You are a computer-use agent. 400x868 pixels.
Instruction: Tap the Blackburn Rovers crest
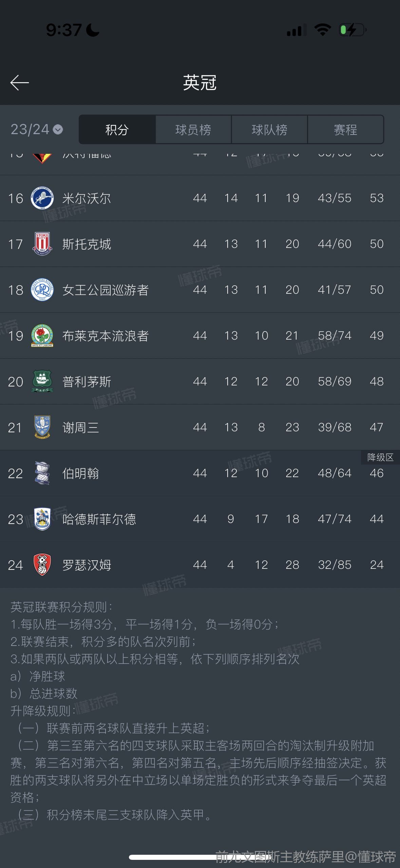tap(42, 336)
